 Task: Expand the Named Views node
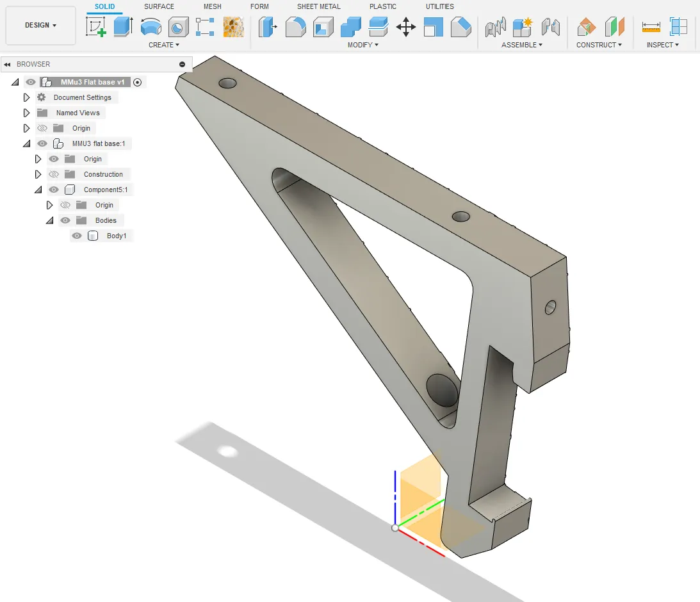pos(26,113)
